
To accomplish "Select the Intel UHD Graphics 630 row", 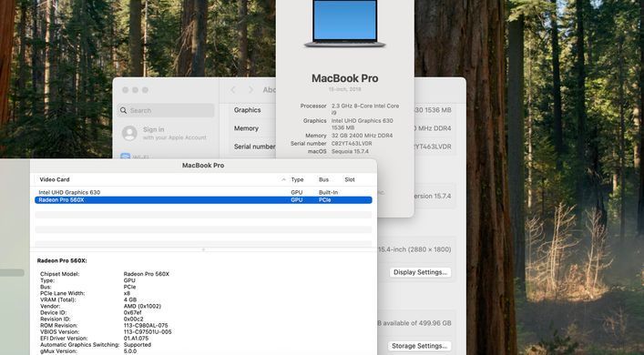I will tap(203, 192).
